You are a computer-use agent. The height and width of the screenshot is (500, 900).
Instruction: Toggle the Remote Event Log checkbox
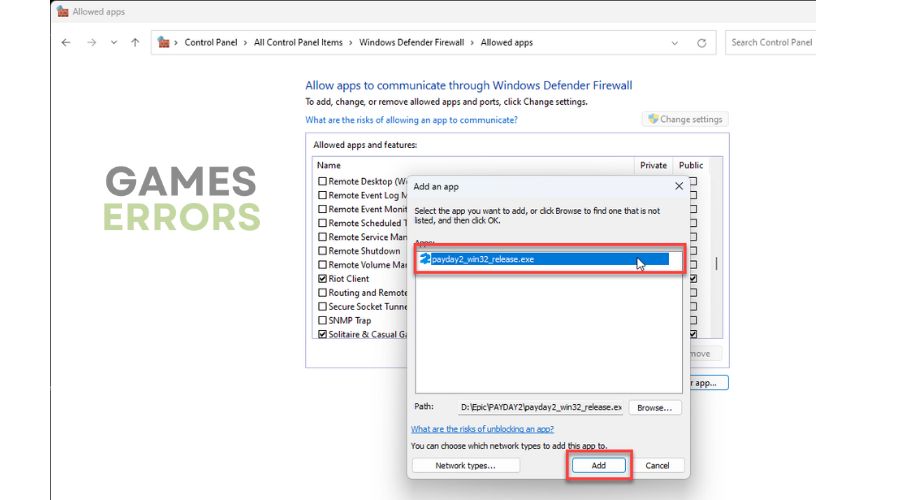pyautogui.click(x=322, y=195)
